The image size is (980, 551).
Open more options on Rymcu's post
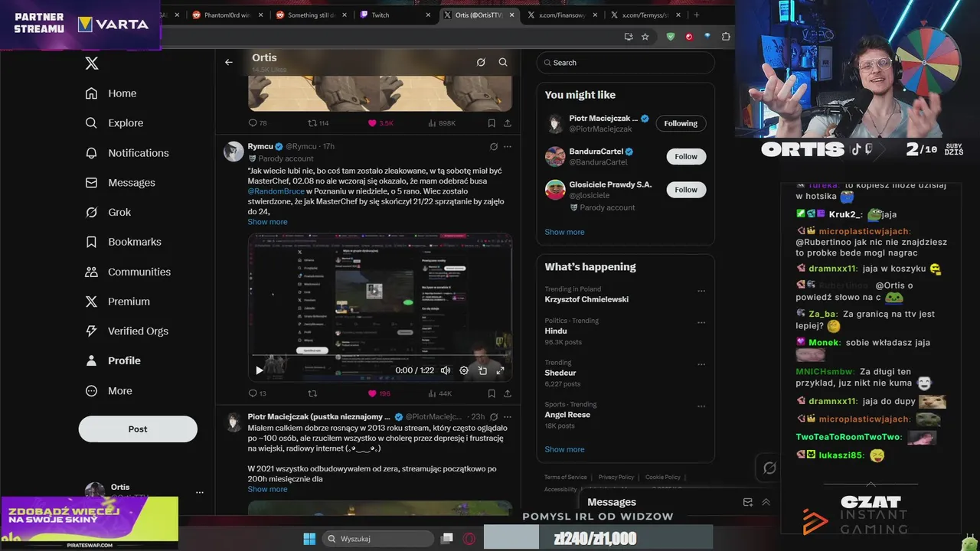[507, 146]
